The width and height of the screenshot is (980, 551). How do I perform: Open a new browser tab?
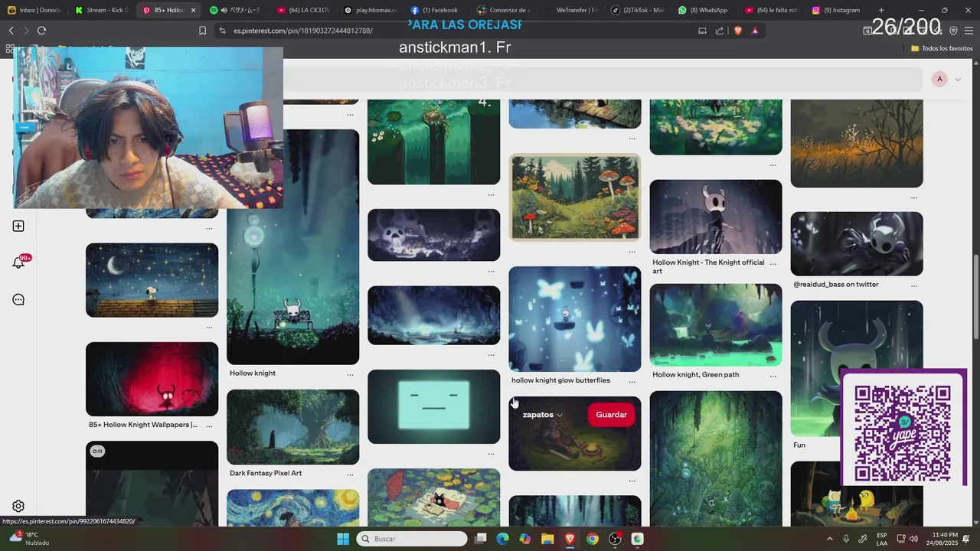click(881, 10)
